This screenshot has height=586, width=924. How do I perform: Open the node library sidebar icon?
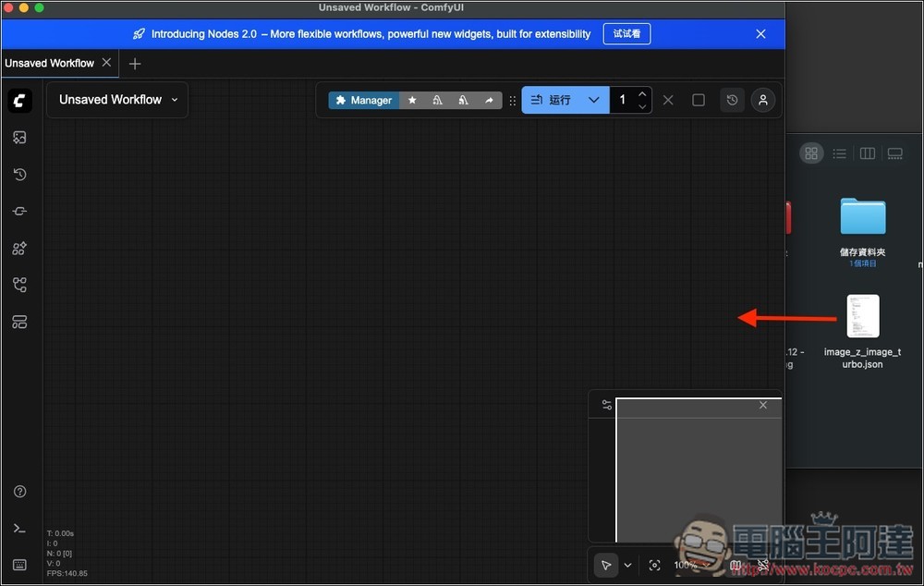[x=20, y=212]
